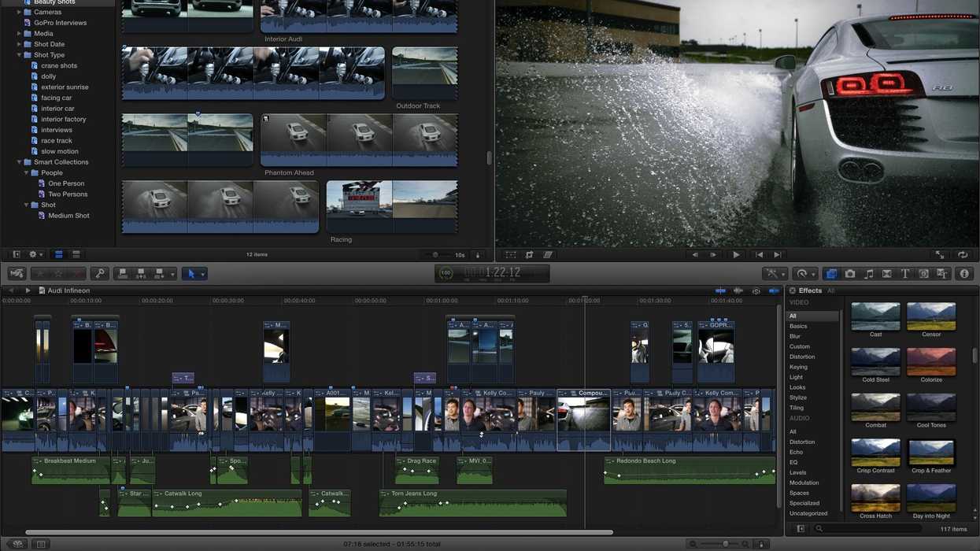Select the slow motion keyword collection

coord(59,151)
